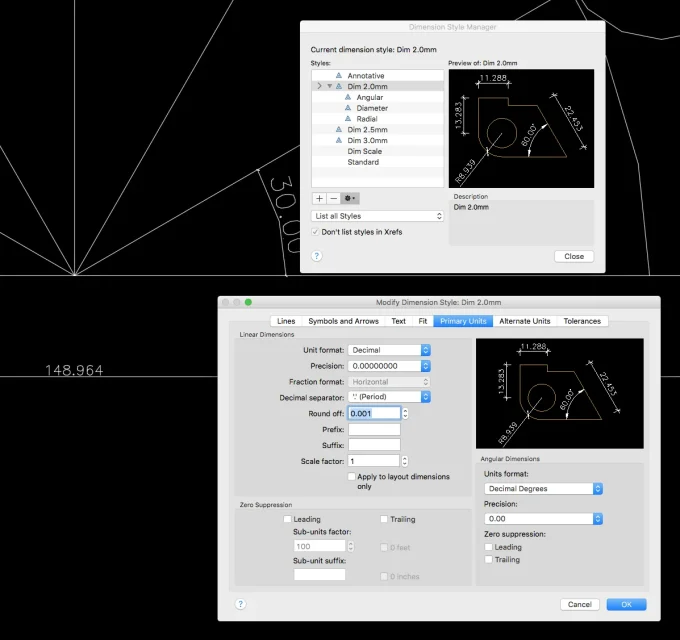
Task: Select the Dim Scale style
Action: pos(377,151)
